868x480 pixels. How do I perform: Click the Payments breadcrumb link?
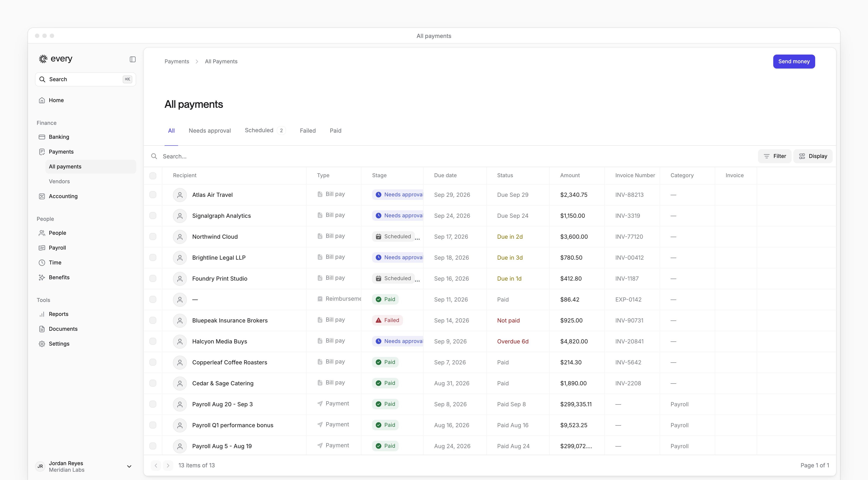(x=177, y=62)
